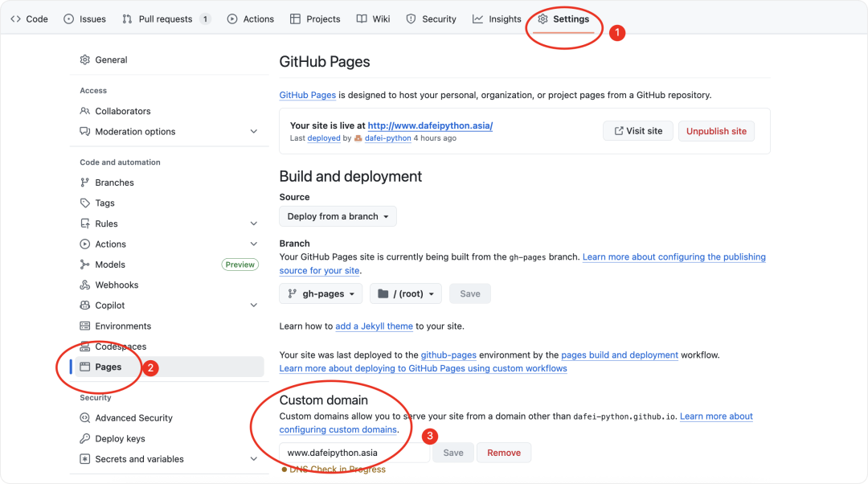The width and height of the screenshot is (868, 484).
Task: Select Codespaces in settings sidebar
Action: [x=169, y=346]
